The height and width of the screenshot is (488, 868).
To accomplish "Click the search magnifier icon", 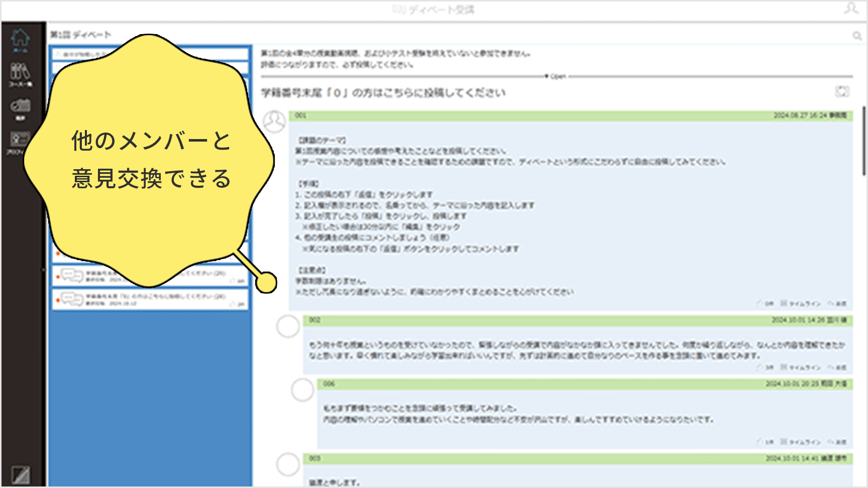I will [x=857, y=36].
